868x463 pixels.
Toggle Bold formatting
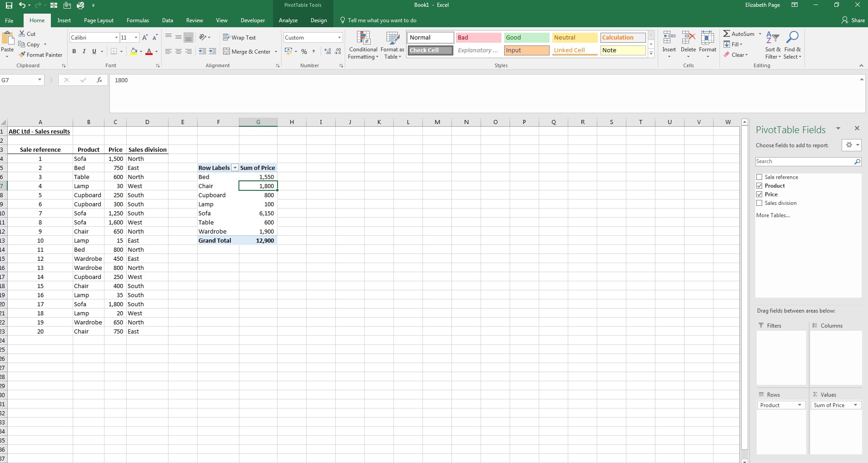pos(74,51)
